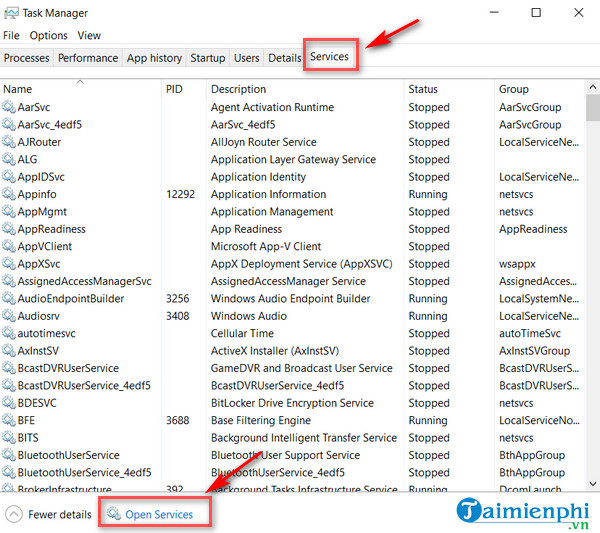Click 'BitLocker Drive Encryption Service' description

292,403
